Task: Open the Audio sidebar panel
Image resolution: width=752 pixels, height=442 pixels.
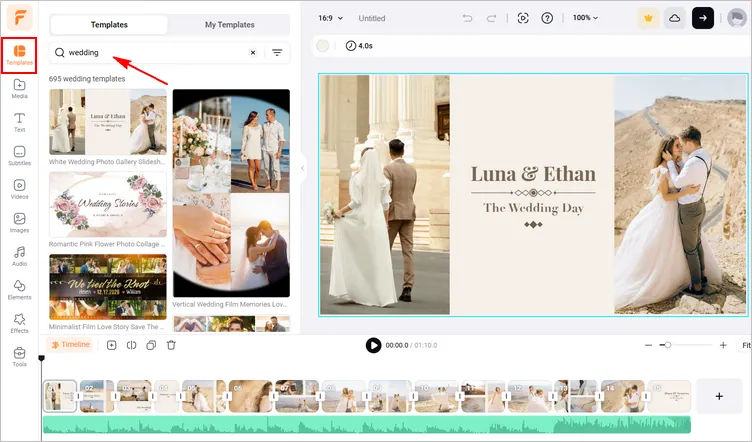Action: [x=19, y=257]
